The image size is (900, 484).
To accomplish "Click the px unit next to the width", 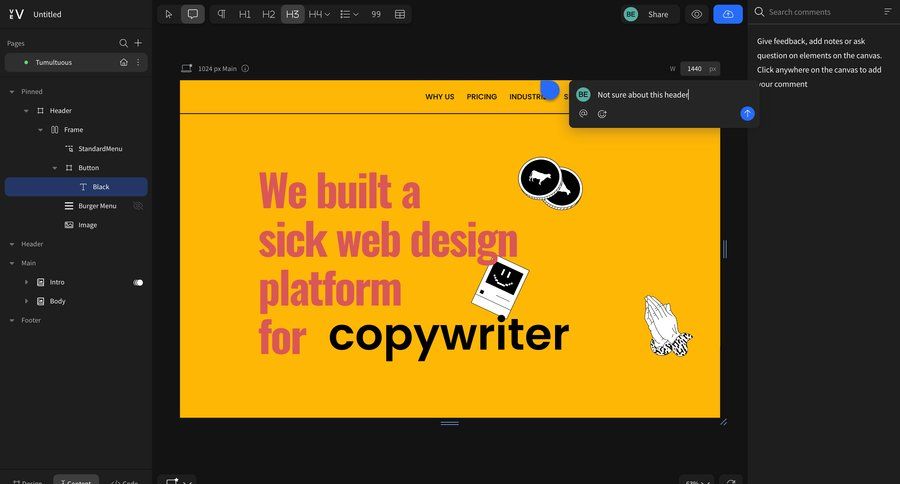I will [713, 69].
